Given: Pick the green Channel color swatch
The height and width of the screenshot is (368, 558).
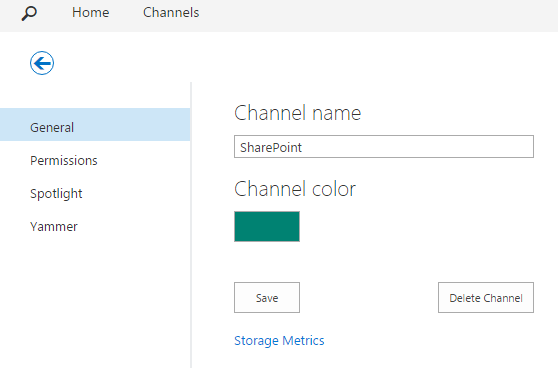Looking at the screenshot, I should (x=267, y=226).
